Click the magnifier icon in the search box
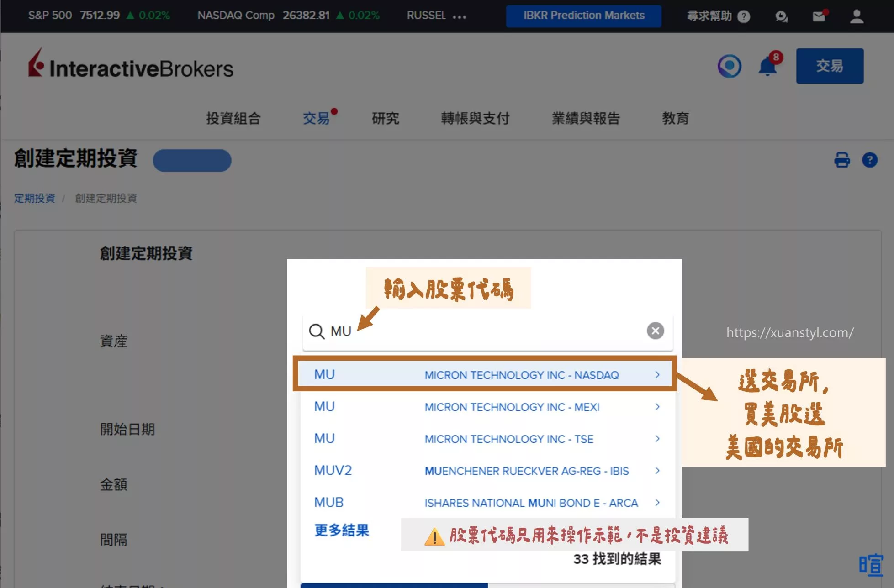Screen dimensions: 894x588 coord(316,331)
